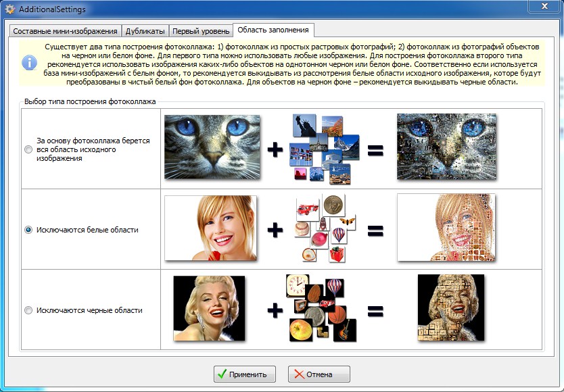This screenshot has height=392, width=564.
Task: Select the 'Область заполнения' tab
Action: click(273, 30)
